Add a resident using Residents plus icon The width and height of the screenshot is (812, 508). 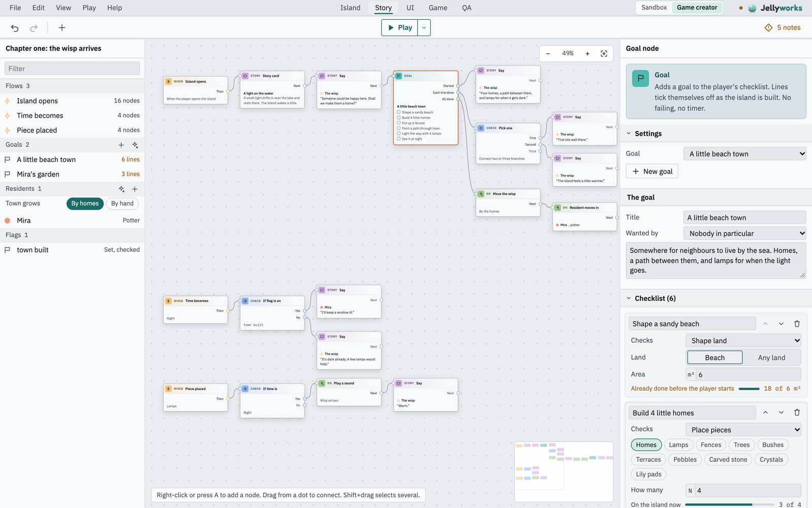tap(135, 189)
